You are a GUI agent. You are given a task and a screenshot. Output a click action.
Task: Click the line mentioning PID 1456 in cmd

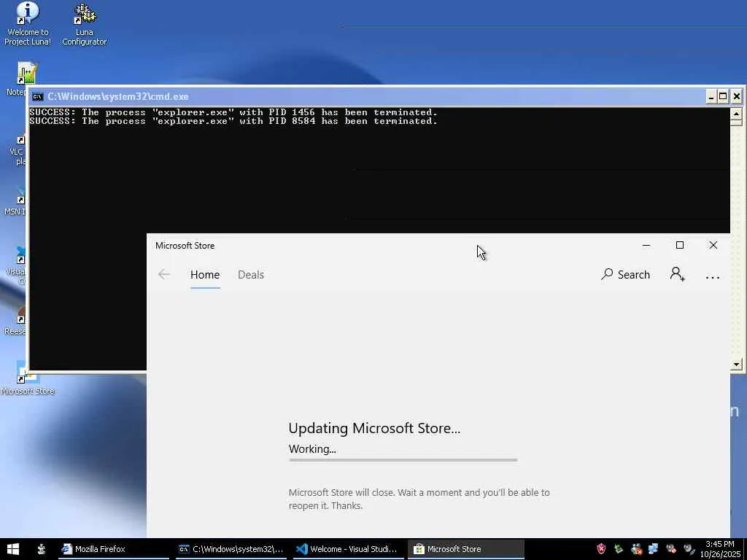coord(233,112)
